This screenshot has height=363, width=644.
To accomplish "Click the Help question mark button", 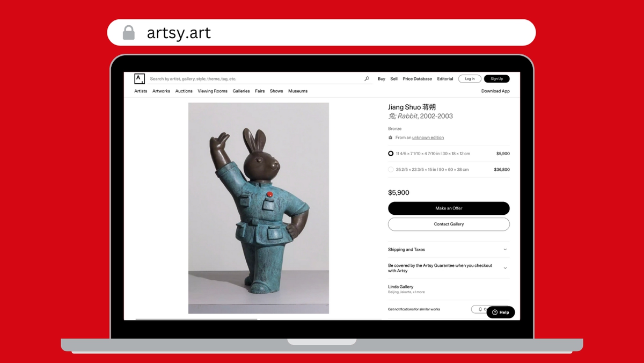I will pos(501,312).
